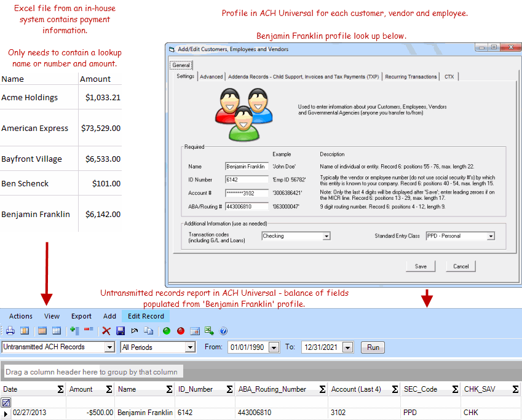This screenshot has width=522, height=420.
Task: Click the green circle icon
Action: point(167,331)
